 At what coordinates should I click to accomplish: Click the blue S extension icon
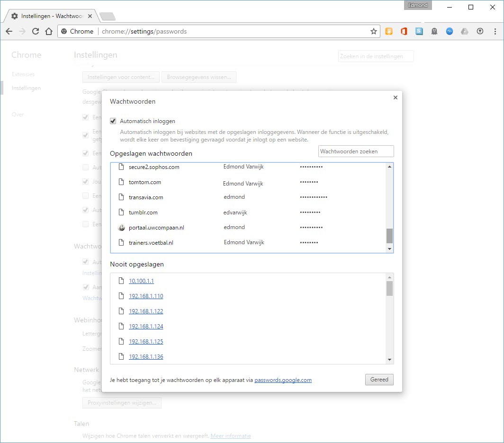point(419,31)
